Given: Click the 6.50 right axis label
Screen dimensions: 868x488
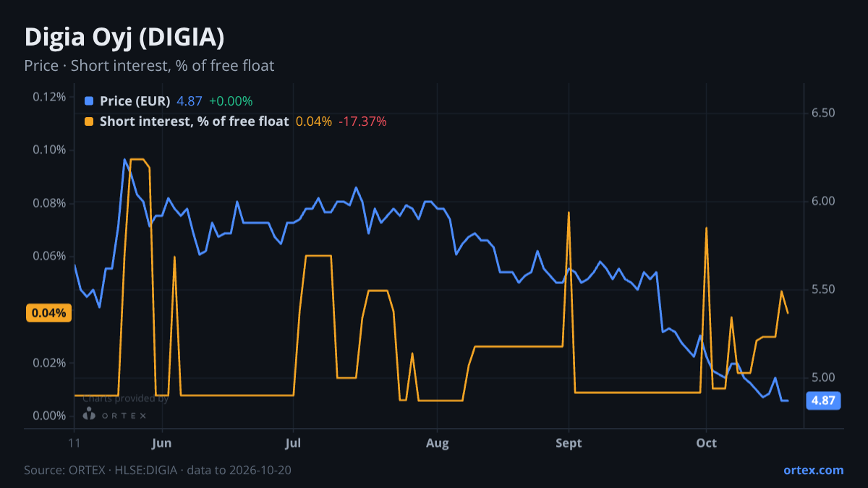Looking at the screenshot, I should point(823,113).
